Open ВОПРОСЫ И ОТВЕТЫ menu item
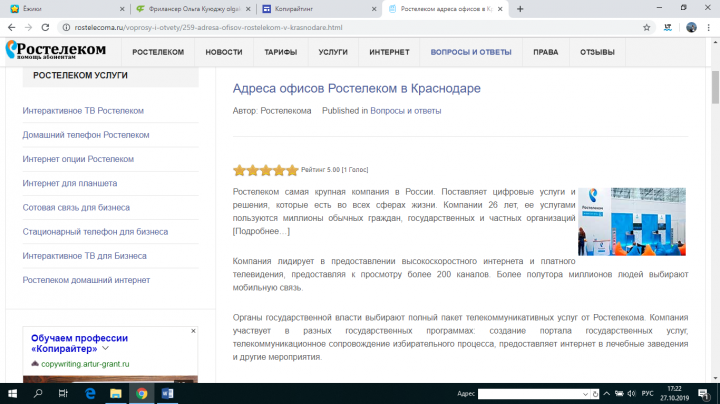 pos(471,52)
